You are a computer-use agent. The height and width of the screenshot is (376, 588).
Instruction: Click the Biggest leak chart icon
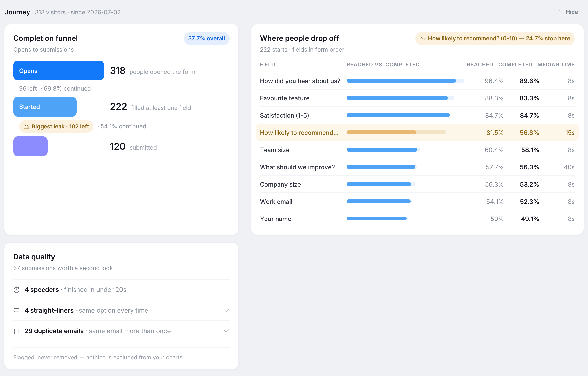point(26,126)
